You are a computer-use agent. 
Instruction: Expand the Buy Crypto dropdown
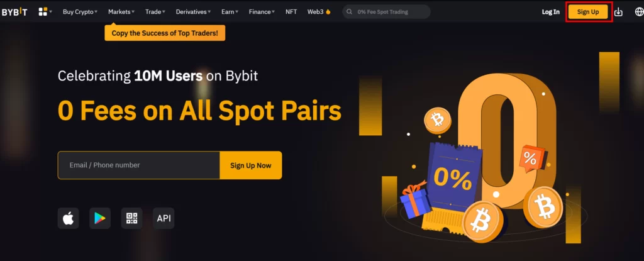coord(80,12)
